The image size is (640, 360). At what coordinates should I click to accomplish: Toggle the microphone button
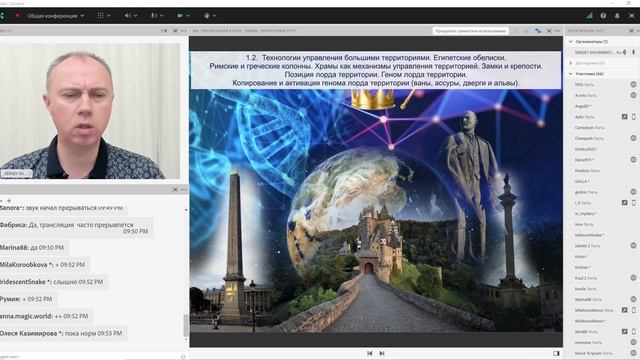pos(154,16)
